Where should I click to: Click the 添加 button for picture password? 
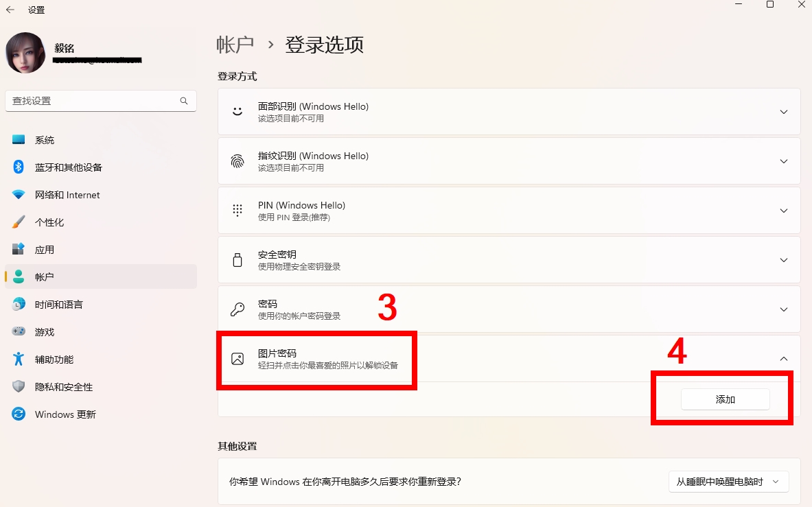click(x=725, y=399)
